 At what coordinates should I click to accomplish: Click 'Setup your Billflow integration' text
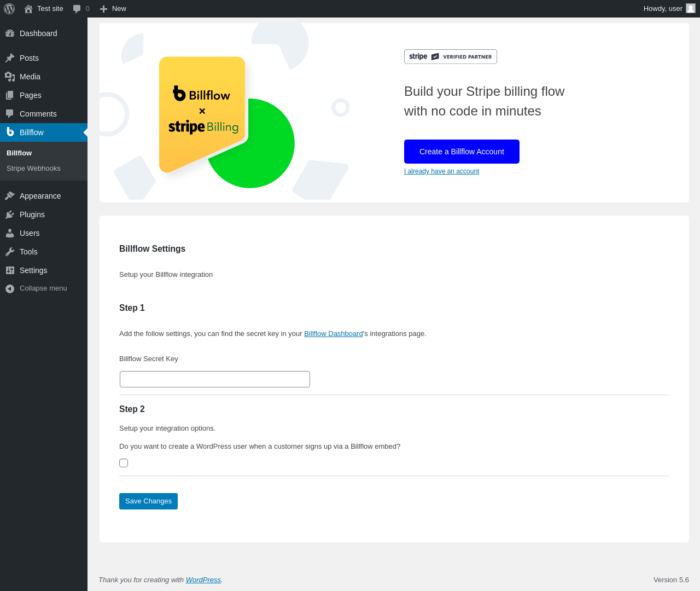coord(166,275)
